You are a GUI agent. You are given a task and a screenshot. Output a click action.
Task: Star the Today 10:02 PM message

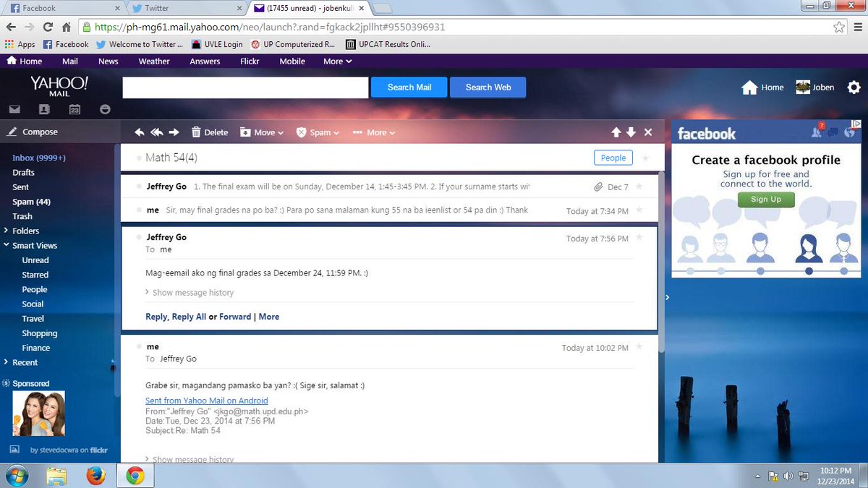pos(639,348)
